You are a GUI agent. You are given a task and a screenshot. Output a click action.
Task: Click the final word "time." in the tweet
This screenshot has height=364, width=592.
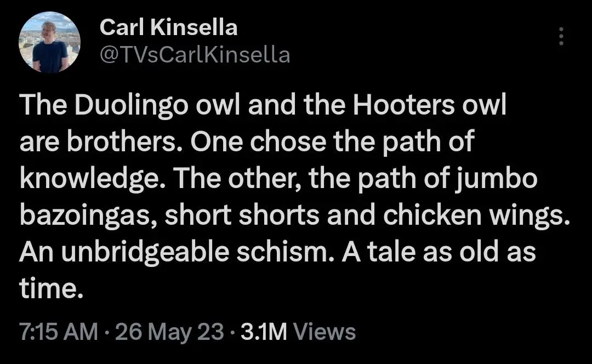tap(51, 288)
